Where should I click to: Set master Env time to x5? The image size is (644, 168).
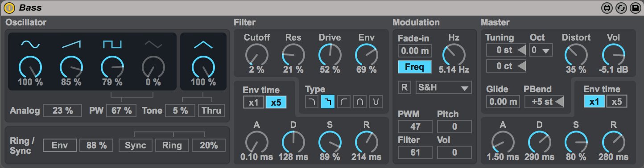click(x=617, y=101)
